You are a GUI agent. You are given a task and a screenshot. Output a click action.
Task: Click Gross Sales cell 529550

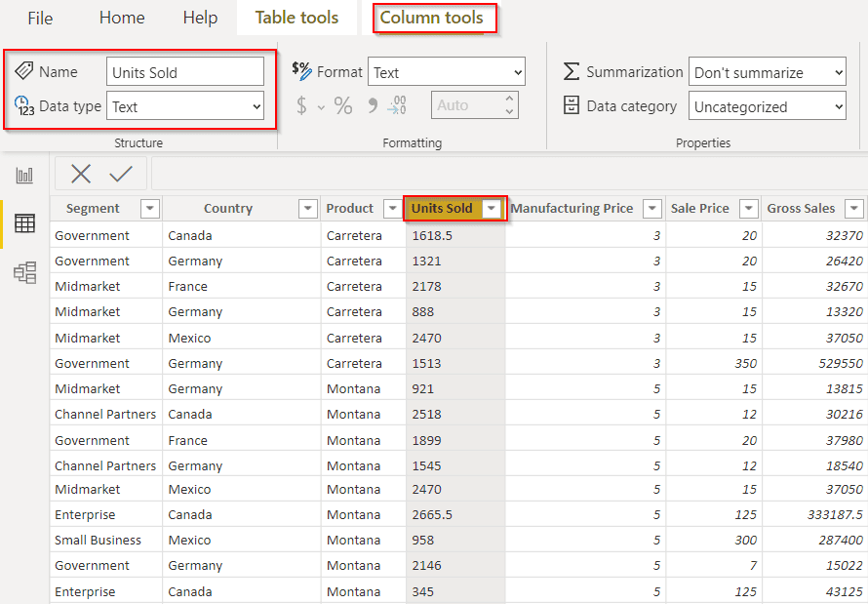tap(814, 363)
